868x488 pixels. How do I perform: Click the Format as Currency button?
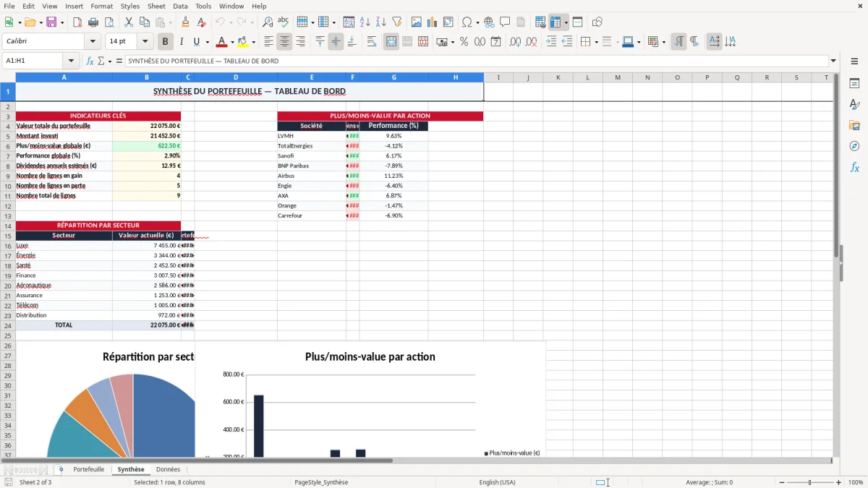[441, 42]
